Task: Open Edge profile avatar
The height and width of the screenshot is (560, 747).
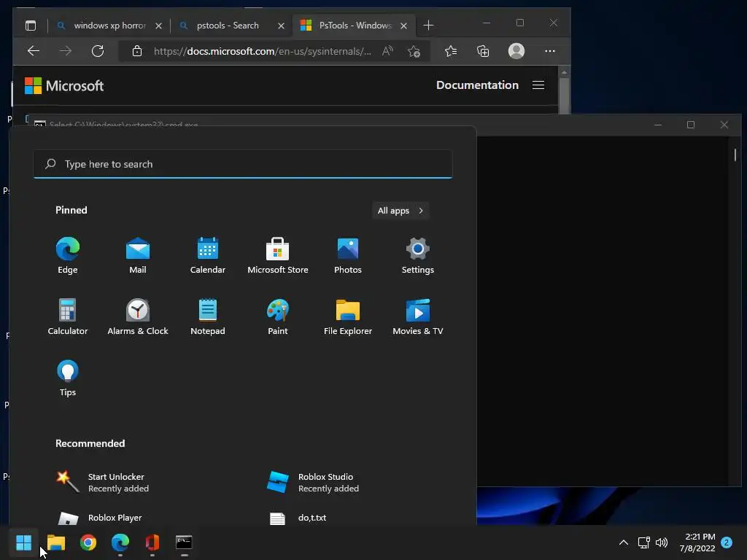Action: click(516, 51)
